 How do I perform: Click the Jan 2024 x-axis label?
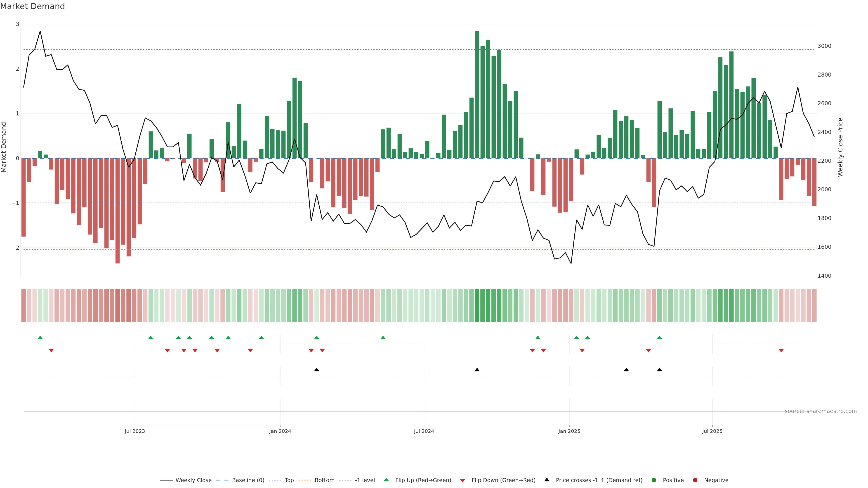pos(280,431)
